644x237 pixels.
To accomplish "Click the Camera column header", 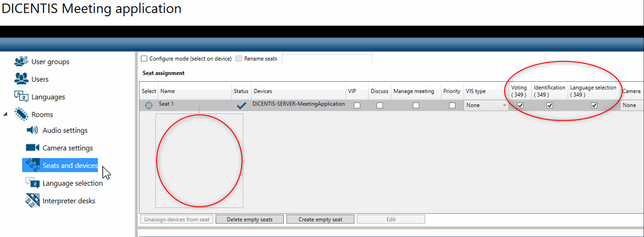I will [x=631, y=91].
